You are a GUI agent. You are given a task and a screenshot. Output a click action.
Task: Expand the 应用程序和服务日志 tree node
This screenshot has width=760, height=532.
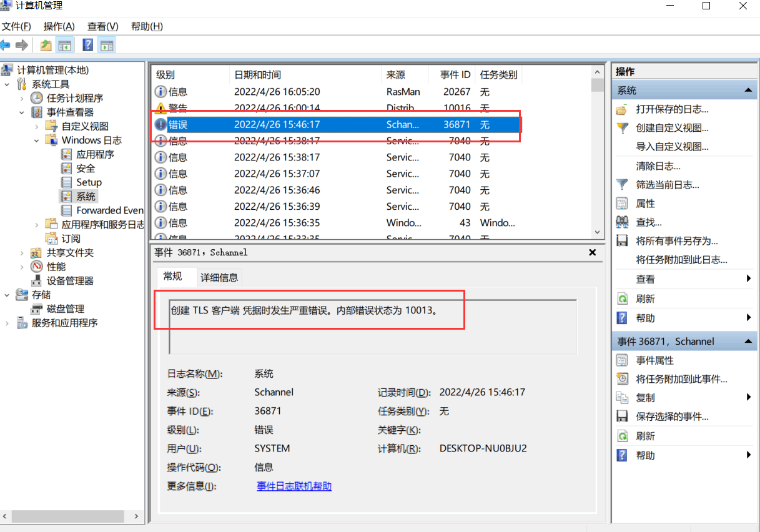click(x=37, y=225)
